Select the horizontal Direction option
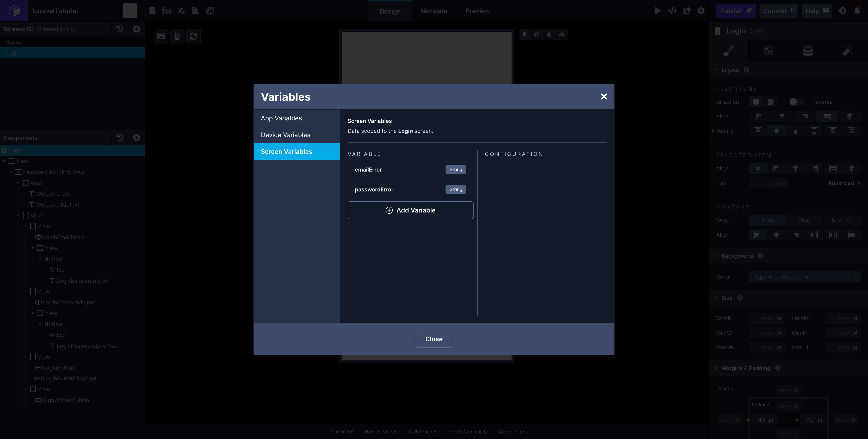This screenshot has width=868, height=439. point(771,102)
